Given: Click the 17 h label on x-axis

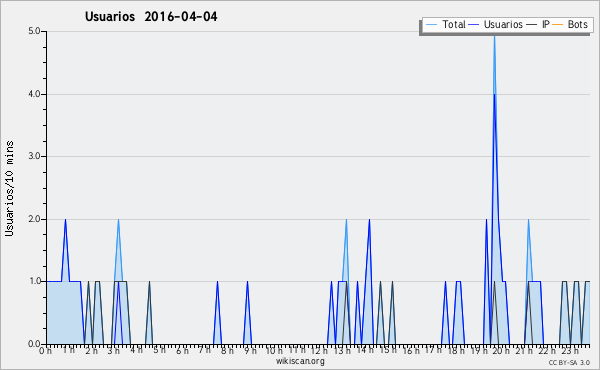Looking at the screenshot, I should (433, 350).
